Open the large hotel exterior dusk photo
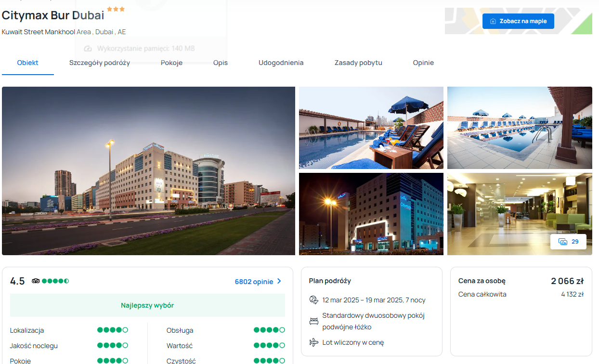The height and width of the screenshot is (364, 599). pos(148,171)
